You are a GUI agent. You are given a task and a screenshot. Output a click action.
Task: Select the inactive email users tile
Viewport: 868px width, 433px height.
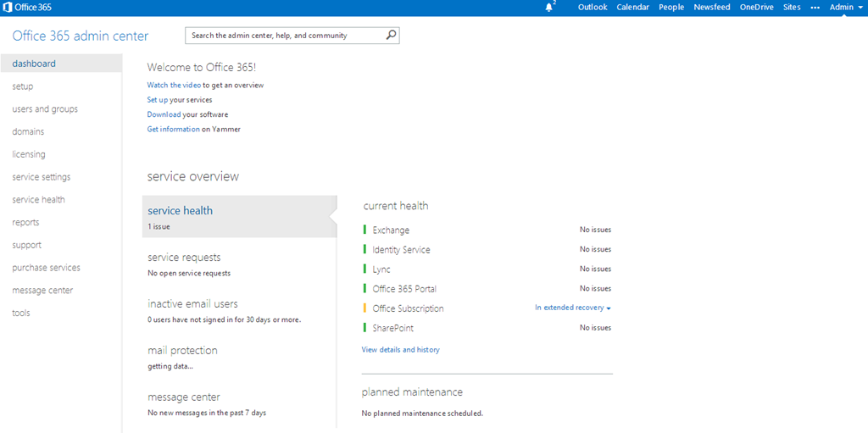(x=239, y=310)
